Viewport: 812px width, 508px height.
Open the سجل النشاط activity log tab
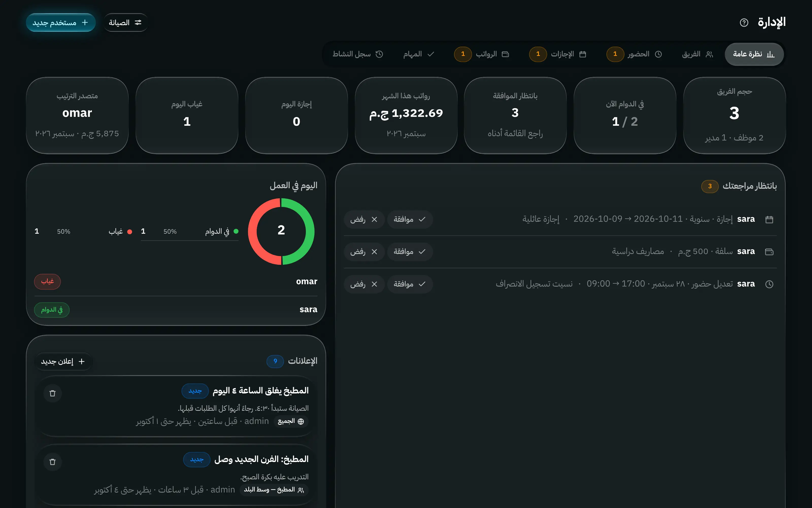pyautogui.click(x=358, y=54)
